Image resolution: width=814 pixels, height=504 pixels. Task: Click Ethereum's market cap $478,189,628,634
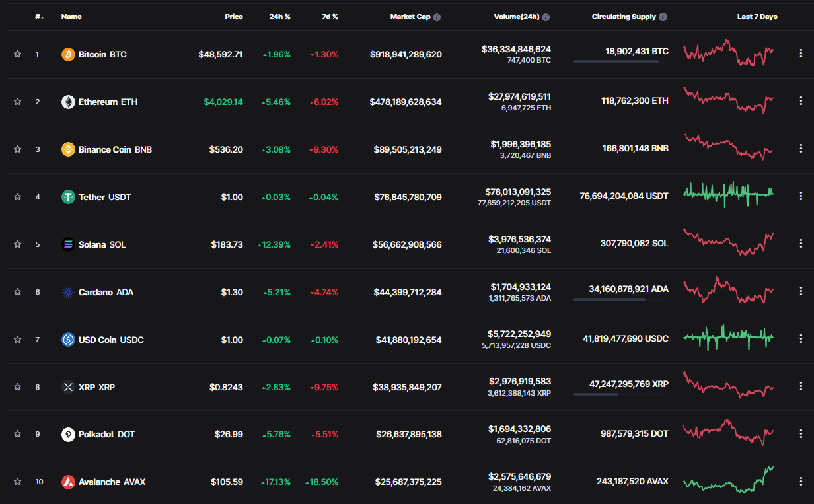(406, 102)
